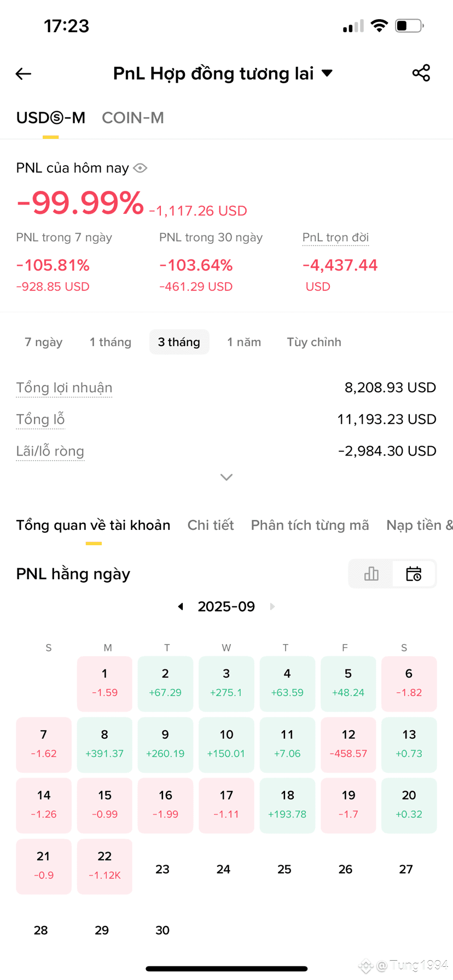Go to next month arrow
The width and height of the screenshot is (453, 980).
tap(272, 606)
